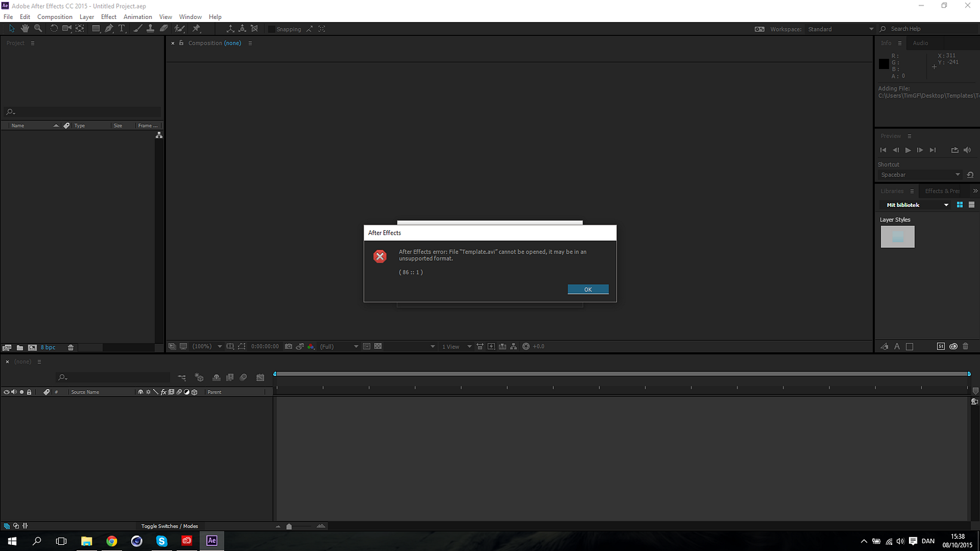Toggle Fast Previews button in viewer

[x=491, y=347]
